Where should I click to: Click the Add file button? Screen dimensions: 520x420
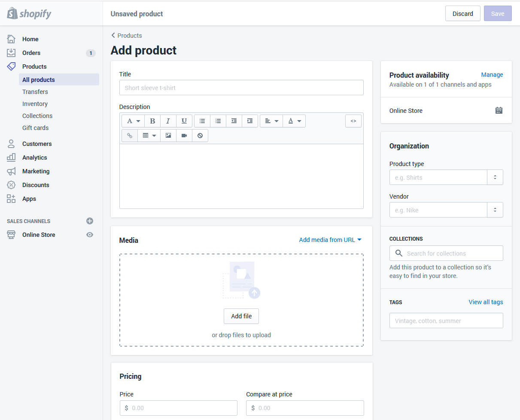tap(241, 316)
